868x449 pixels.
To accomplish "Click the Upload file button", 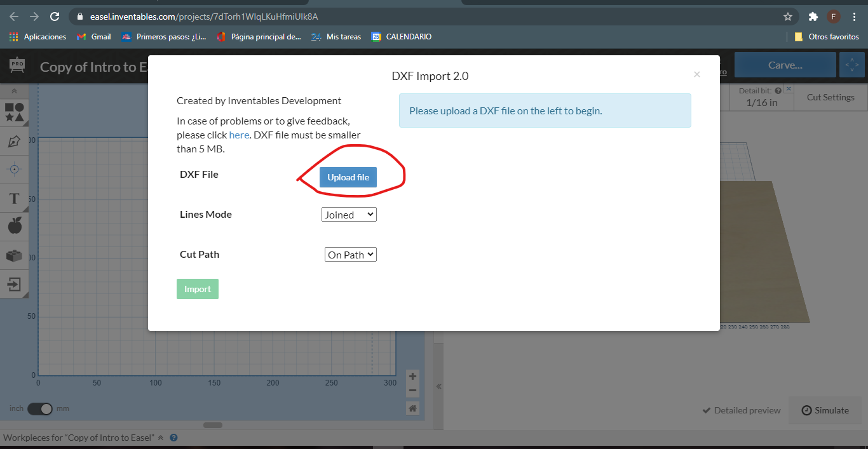I will [348, 177].
